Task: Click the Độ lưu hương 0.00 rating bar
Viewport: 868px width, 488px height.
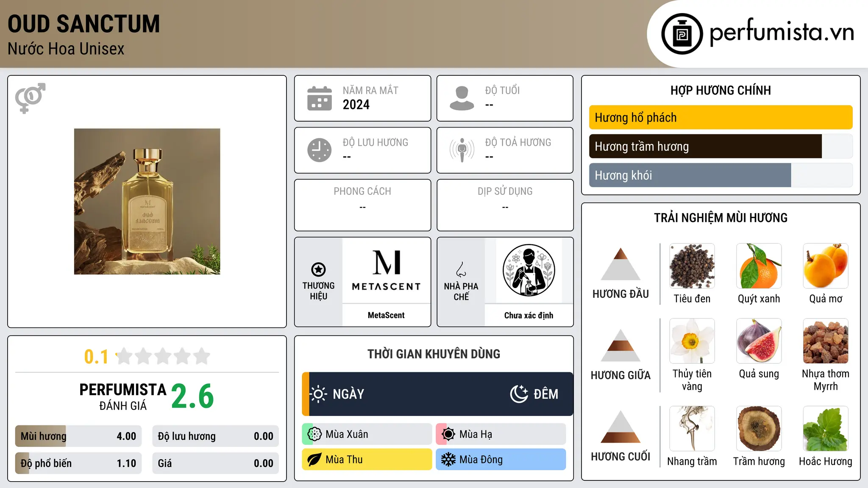Action: tap(215, 436)
